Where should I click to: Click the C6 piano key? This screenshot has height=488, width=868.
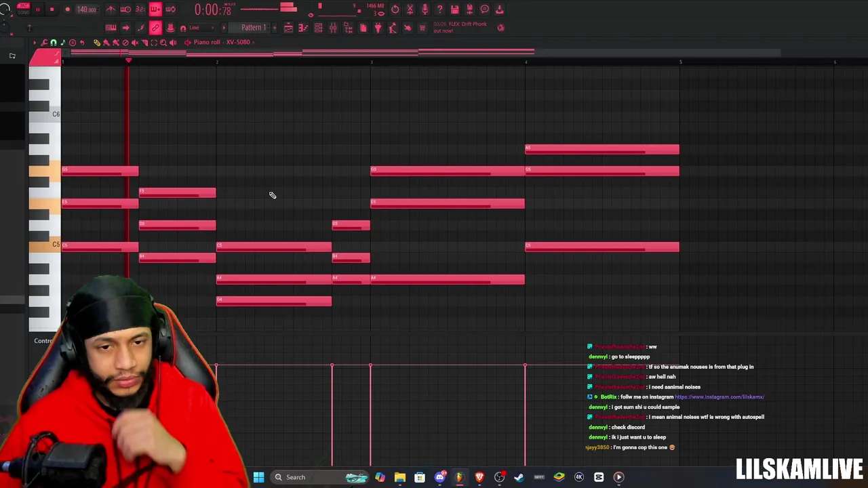click(45, 114)
